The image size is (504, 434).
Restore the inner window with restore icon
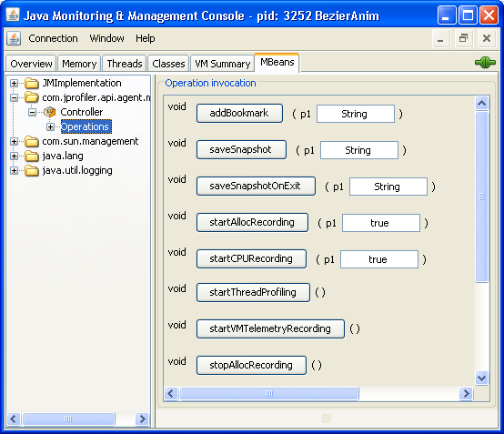tap(463, 38)
